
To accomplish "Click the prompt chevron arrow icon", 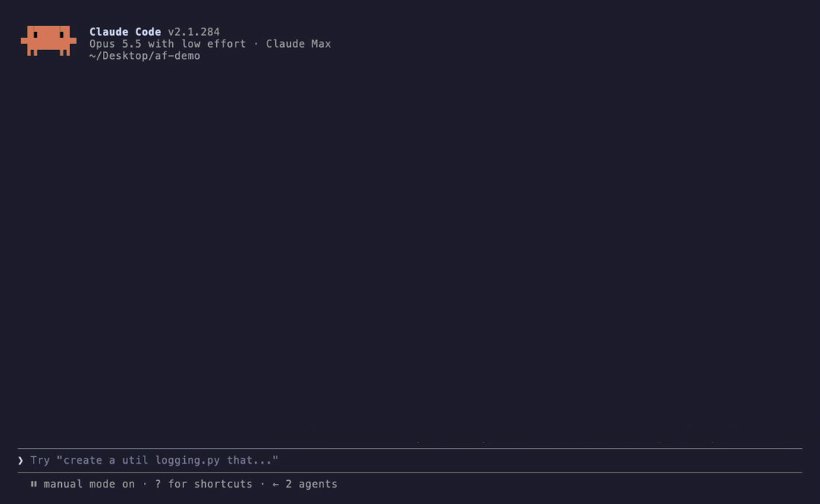I will [x=20, y=461].
